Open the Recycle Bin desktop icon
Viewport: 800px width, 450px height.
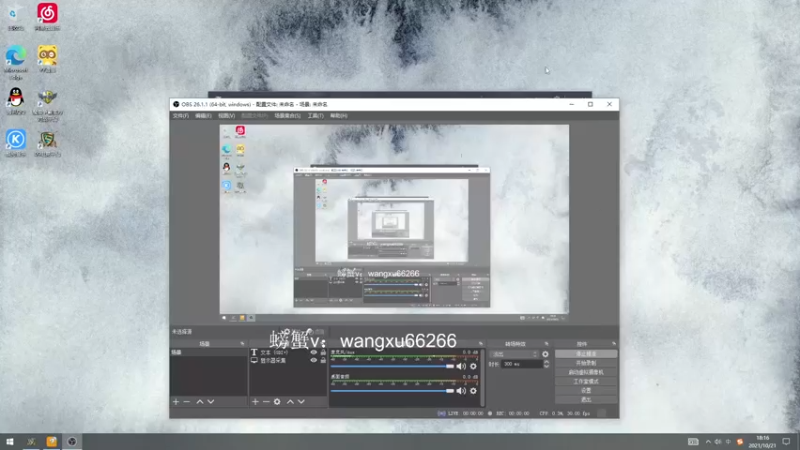pos(16,17)
